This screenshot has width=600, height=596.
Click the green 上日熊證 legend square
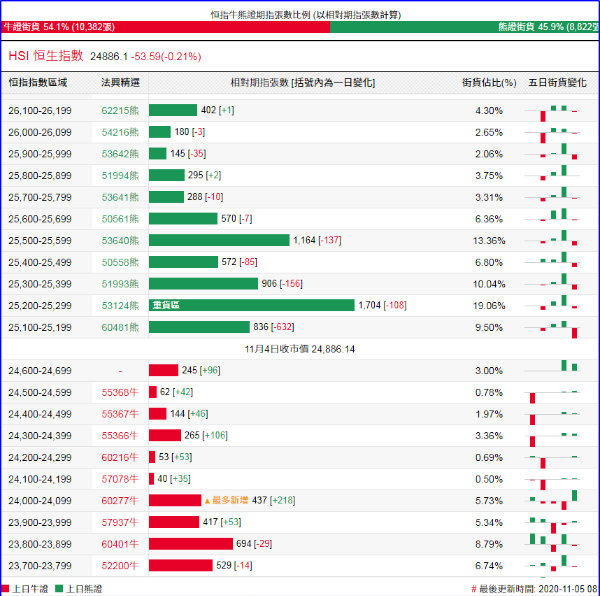pyautogui.click(x=59, y=589)
